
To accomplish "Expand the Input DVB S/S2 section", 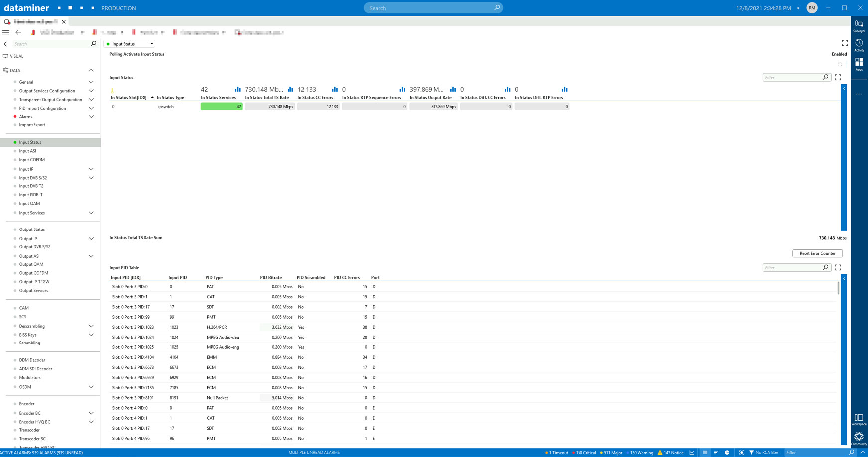I will point(91,178).
